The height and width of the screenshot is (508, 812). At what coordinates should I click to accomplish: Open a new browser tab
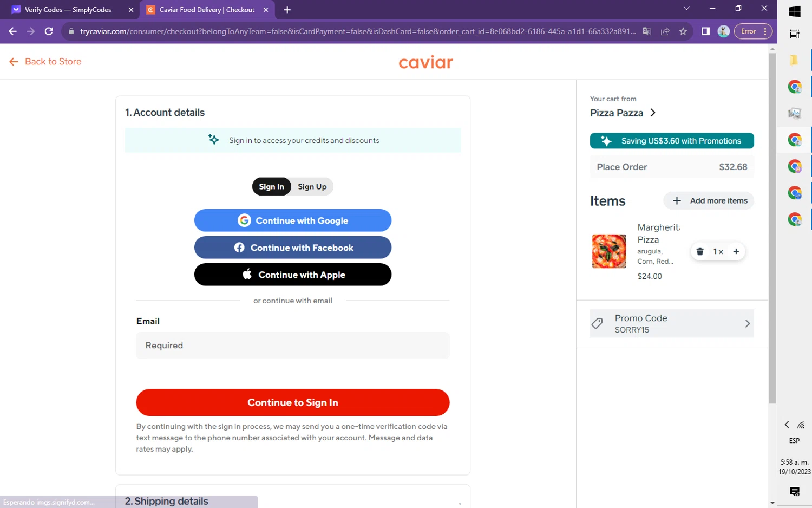287,10
